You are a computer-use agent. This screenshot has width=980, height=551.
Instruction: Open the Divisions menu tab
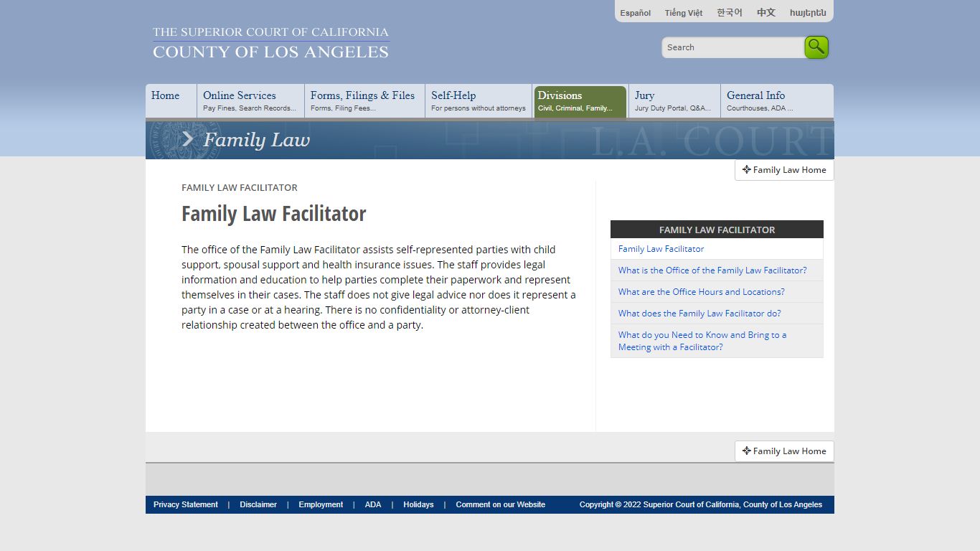click(x=580, y=101)
